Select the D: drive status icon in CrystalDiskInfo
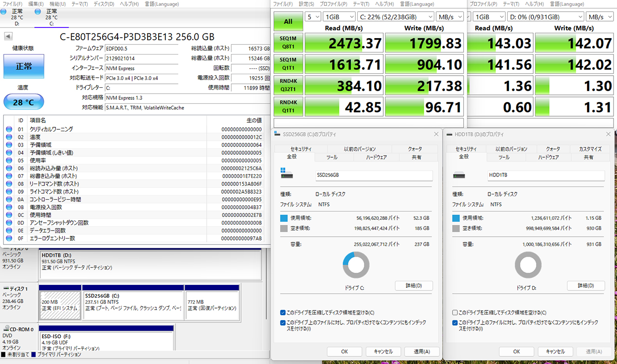 point(4,11)
